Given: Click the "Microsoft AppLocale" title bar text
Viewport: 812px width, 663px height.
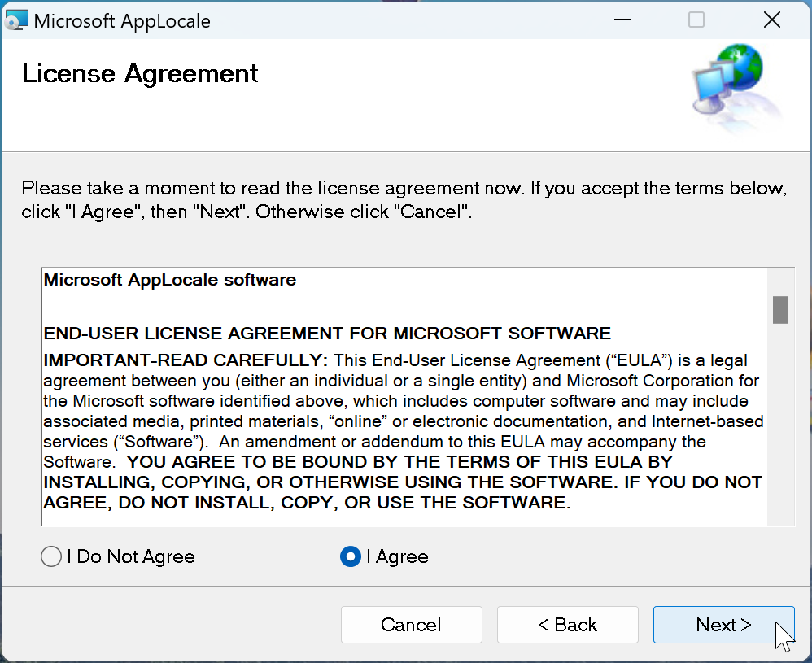Looking at the screenshot, I should tap(122, 21).
